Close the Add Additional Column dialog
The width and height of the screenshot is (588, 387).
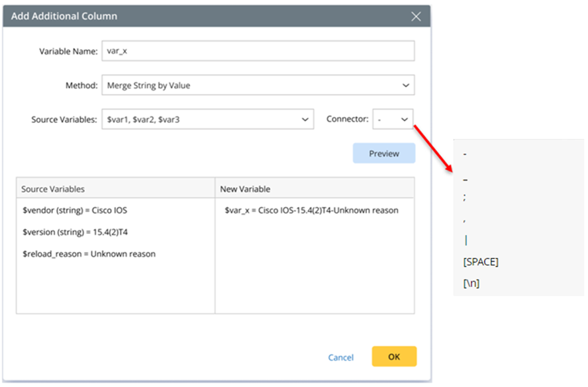(416, 17)
